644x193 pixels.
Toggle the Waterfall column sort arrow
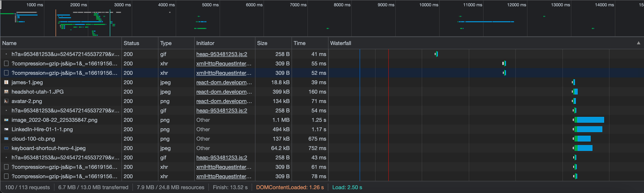click(638, 43)
